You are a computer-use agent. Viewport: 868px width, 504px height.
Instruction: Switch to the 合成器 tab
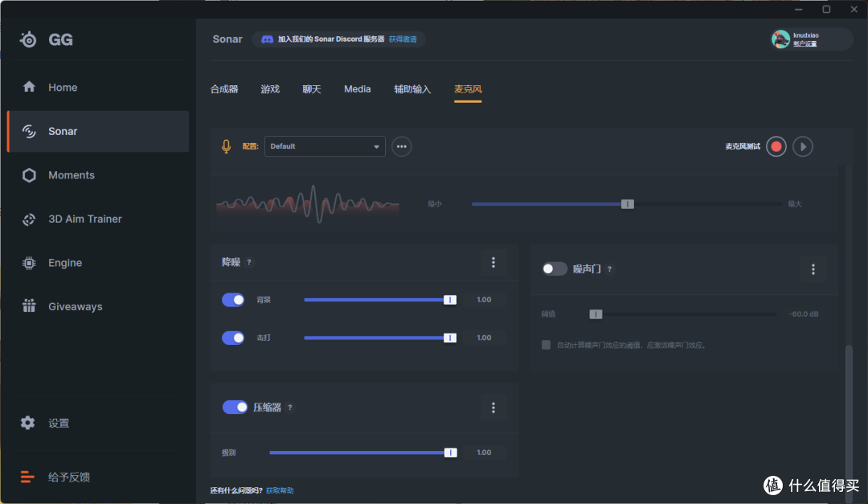point(224,89)
